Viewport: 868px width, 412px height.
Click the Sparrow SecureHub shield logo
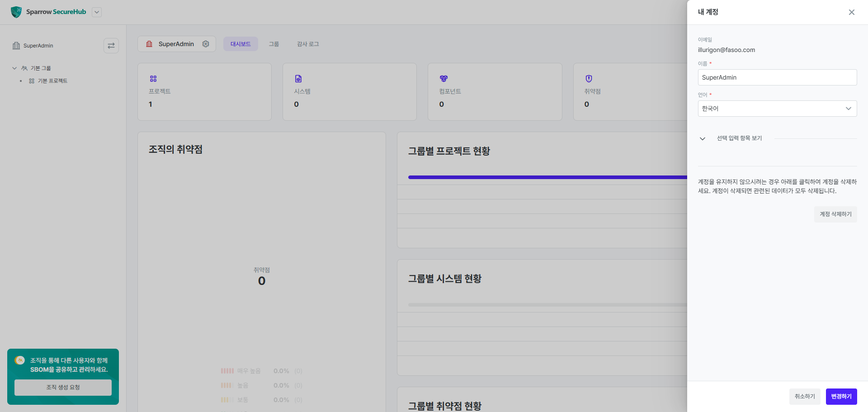coord(16,12)
